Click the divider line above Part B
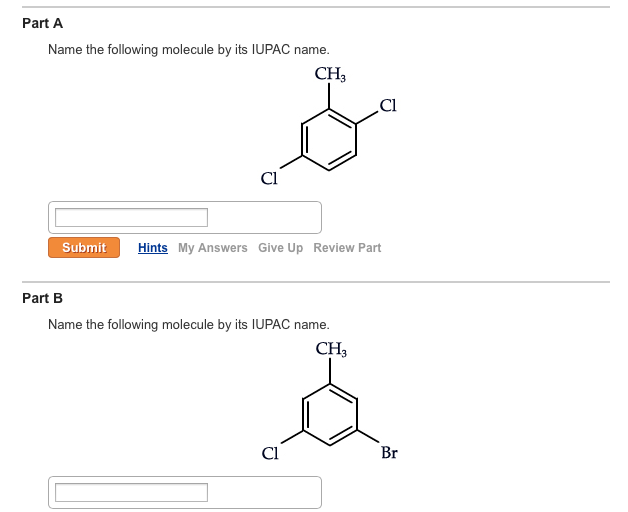Image resolution: width=628 pixels, height=512 pixels. point(314,282)
